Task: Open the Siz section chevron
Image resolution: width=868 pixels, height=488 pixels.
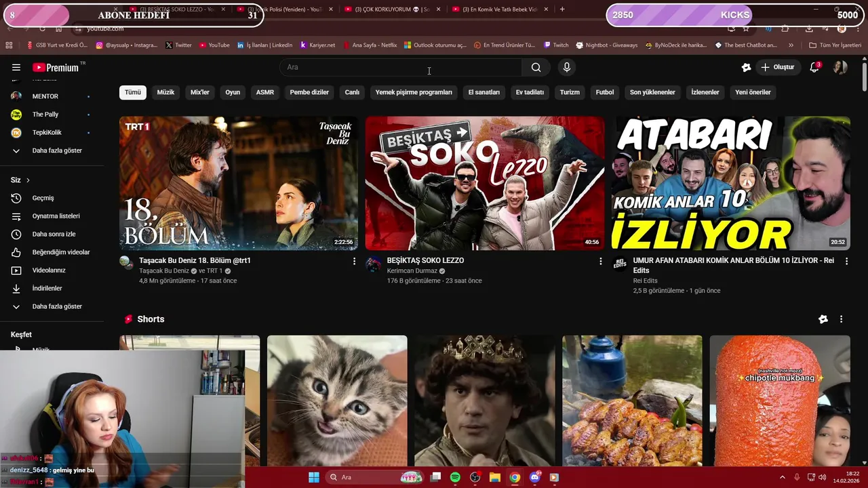Action: pos(28,180)
